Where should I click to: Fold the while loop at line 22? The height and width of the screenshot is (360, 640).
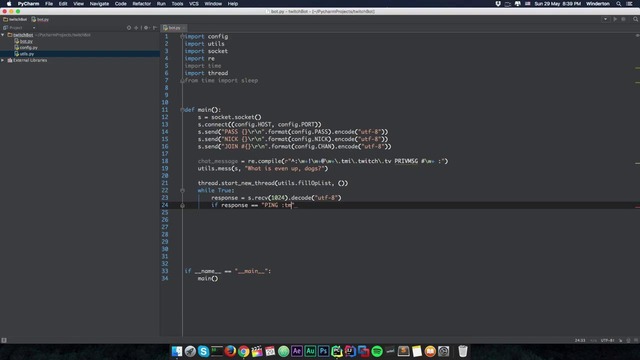coord(182,191)
